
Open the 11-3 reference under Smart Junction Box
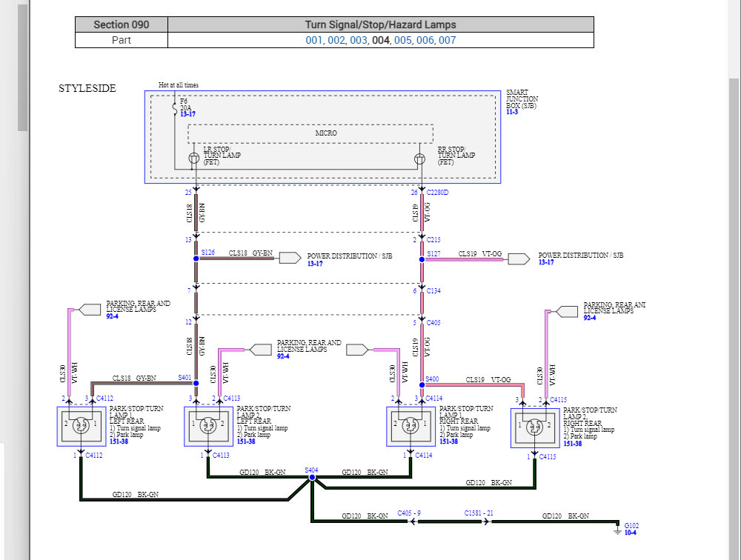[512, 112]
